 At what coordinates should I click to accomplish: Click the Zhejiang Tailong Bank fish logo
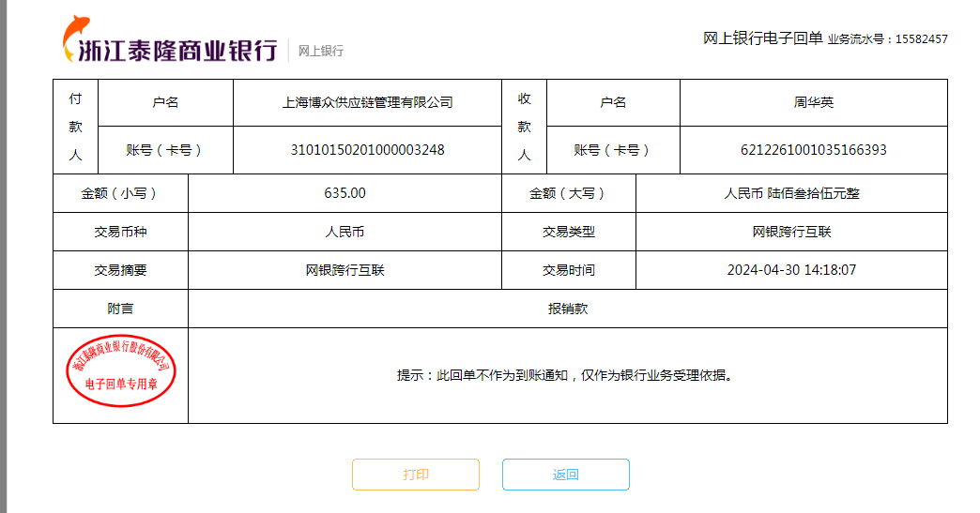point(72,38)
